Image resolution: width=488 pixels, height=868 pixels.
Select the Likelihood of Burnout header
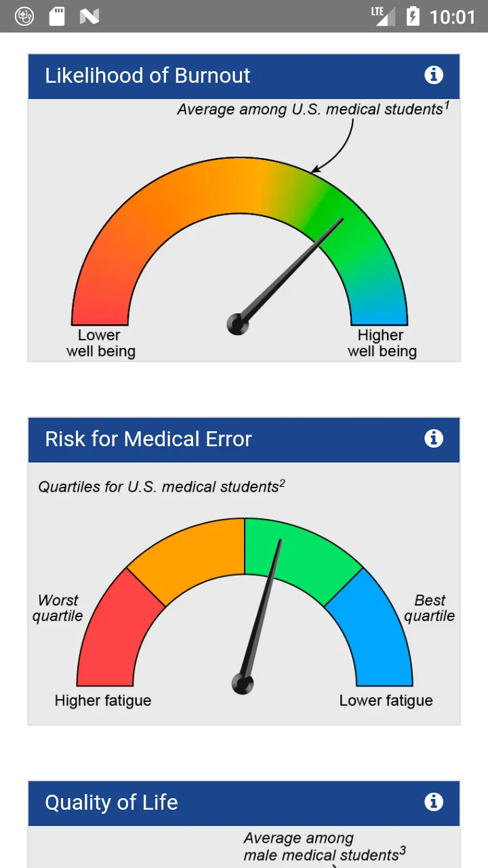[x=244, y=76]
